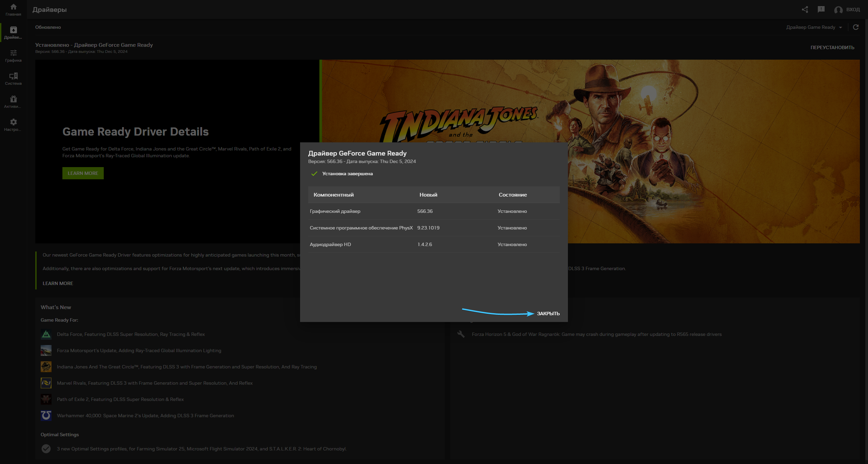
Task: Click the Path of Exile 2 icon
Action: pos(46,399)
